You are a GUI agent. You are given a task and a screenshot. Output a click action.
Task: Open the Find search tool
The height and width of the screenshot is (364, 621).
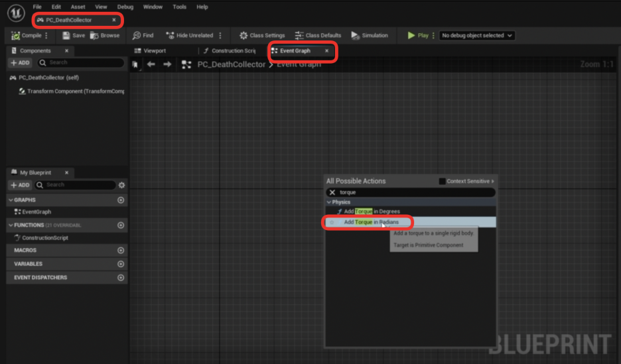pos(143,36)
